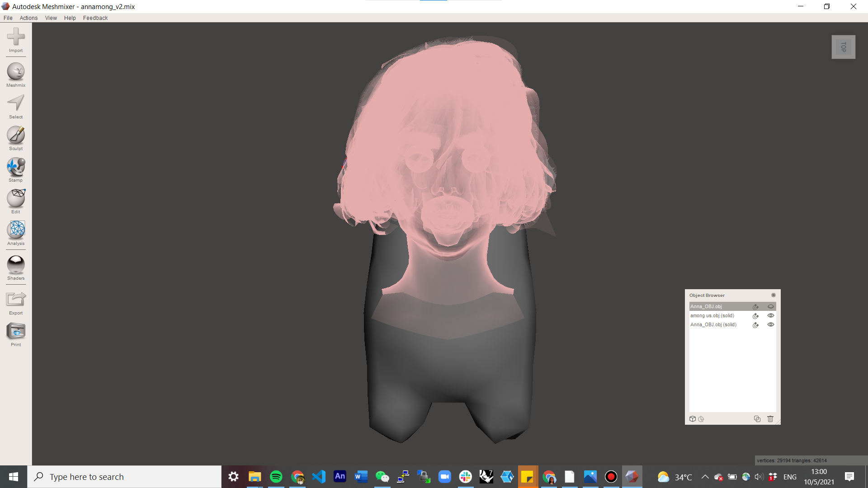Open Settings from the taskbar

[x=233, y=477]
